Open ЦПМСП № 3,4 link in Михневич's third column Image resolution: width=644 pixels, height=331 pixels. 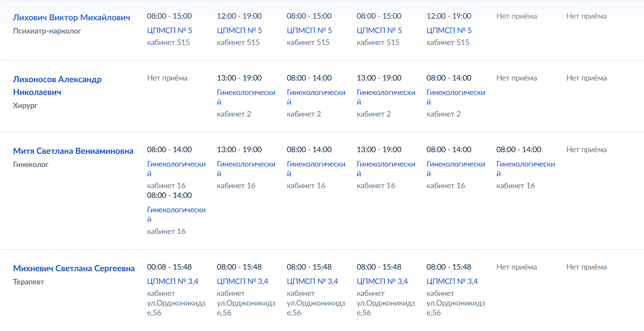coord(312,281)
